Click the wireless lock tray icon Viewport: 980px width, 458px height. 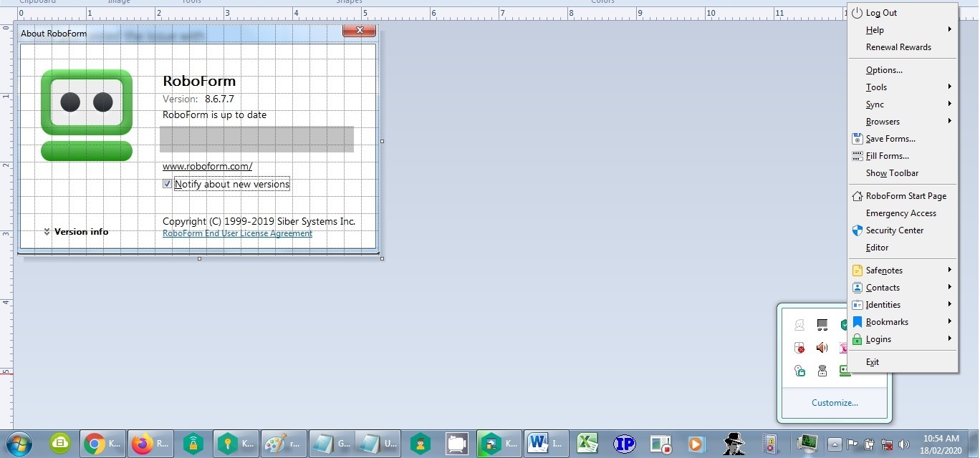click(822, 371)
